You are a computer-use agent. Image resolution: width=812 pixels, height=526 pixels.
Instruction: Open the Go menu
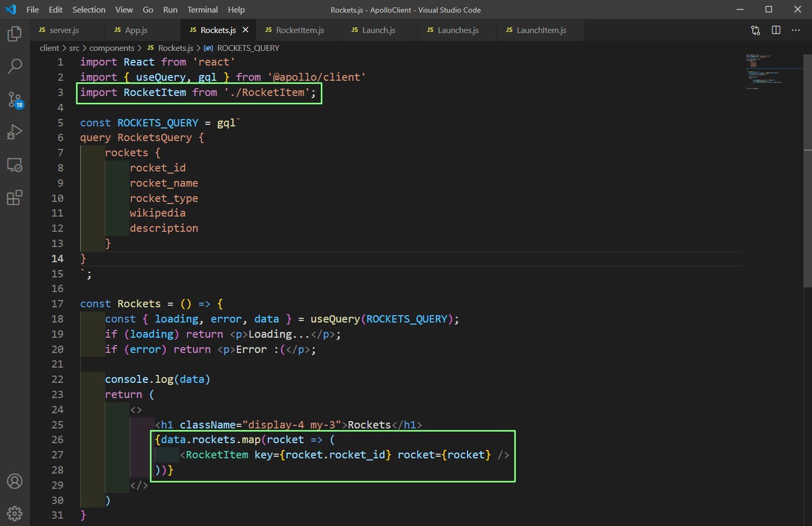pos(148,9)
